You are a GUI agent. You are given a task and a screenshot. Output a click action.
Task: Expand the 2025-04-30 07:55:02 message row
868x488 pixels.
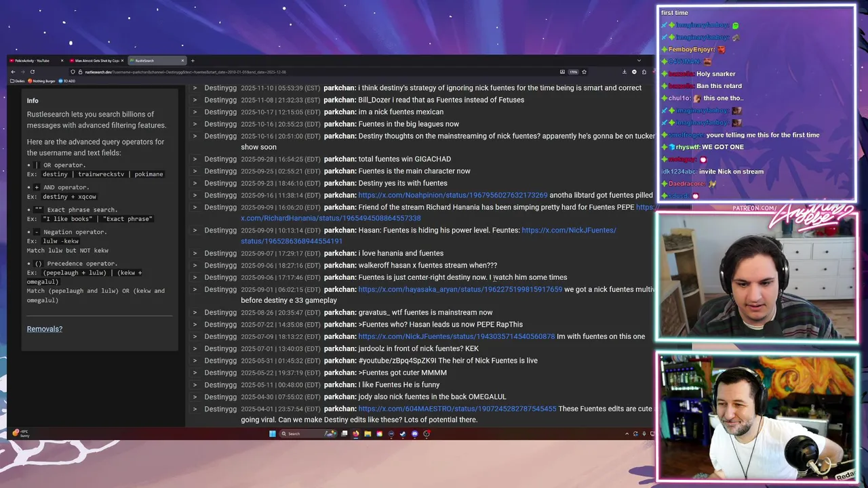[x=195, y=396]
